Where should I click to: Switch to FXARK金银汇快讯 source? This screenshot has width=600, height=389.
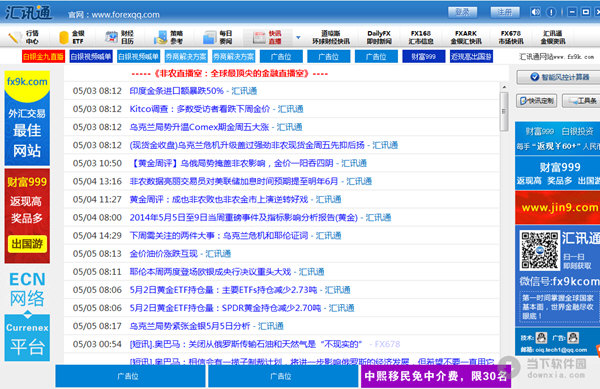click(466, 37)
